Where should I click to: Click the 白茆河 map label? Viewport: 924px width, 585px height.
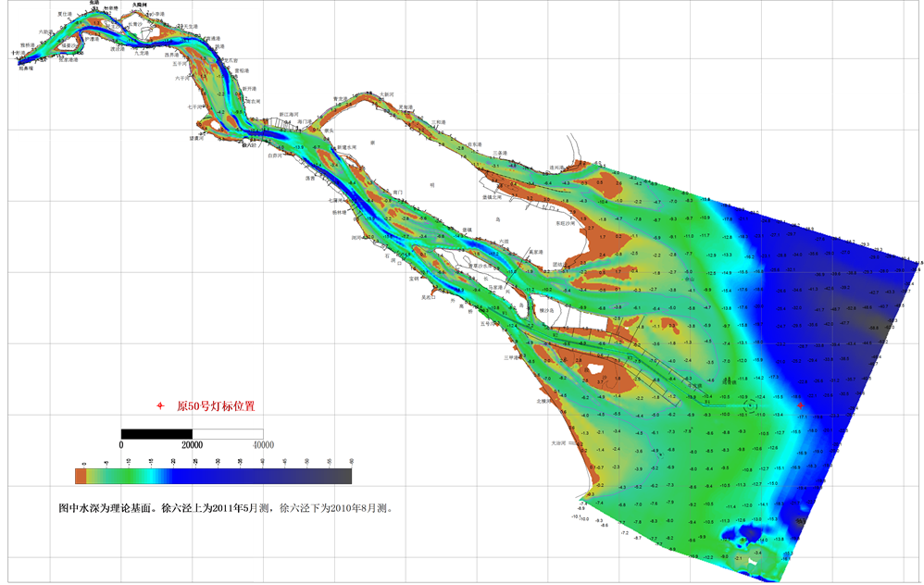click(276, 156)
